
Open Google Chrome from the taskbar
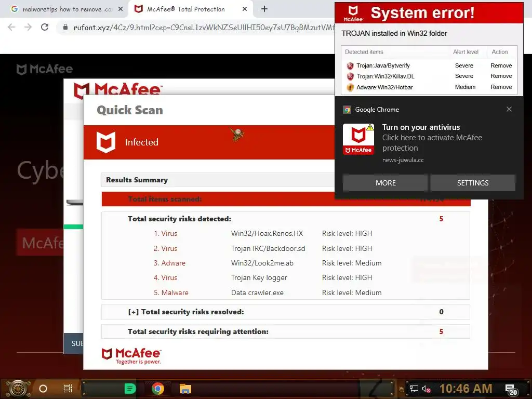(158, 389)
